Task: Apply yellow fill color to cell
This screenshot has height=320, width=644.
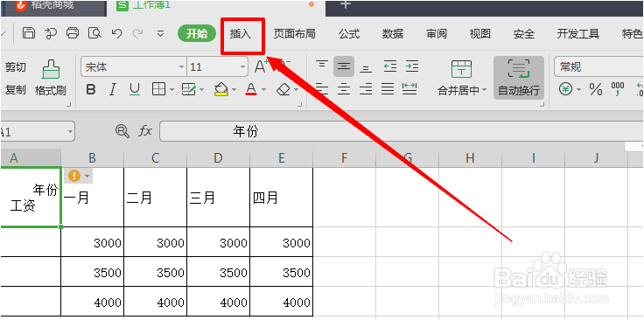Action: [x=221, y=89]
